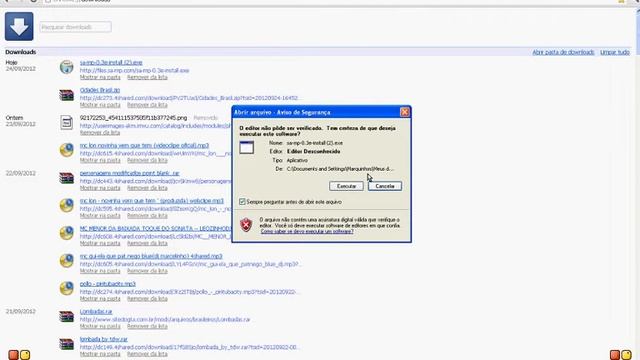
Task: Select the 92172253 png file name text
Action: pos(133,118)
